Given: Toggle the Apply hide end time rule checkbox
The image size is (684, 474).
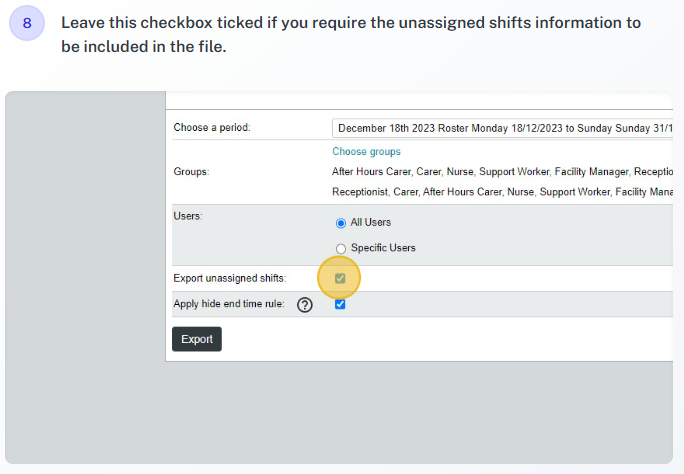Looking at the screenshot, I should [x=340, y=304].
